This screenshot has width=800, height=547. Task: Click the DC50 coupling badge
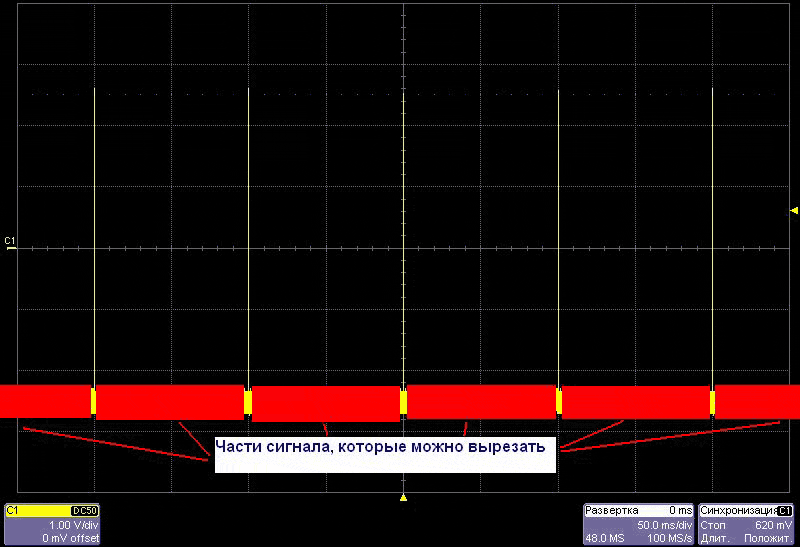[x=85, y=511]
